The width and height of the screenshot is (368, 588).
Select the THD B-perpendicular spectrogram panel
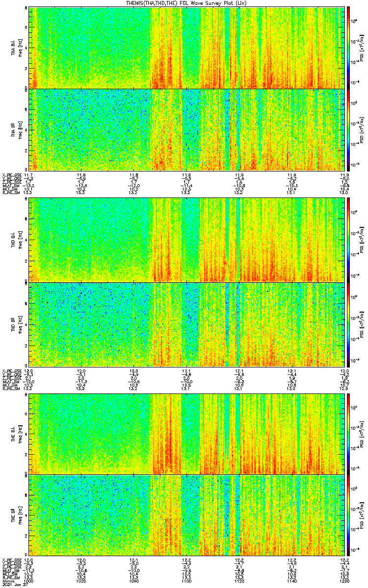coord(187,240)
